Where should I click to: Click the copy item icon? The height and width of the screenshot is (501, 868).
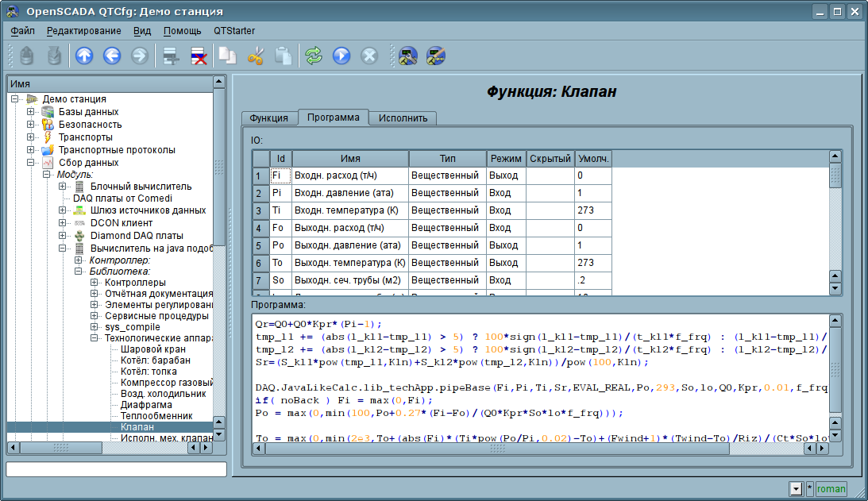pyautogui.click(x=227, y=56)
